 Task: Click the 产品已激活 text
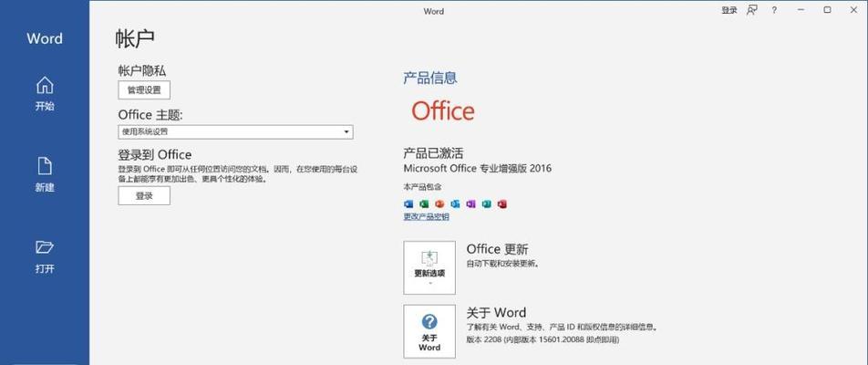coord(433,153)
